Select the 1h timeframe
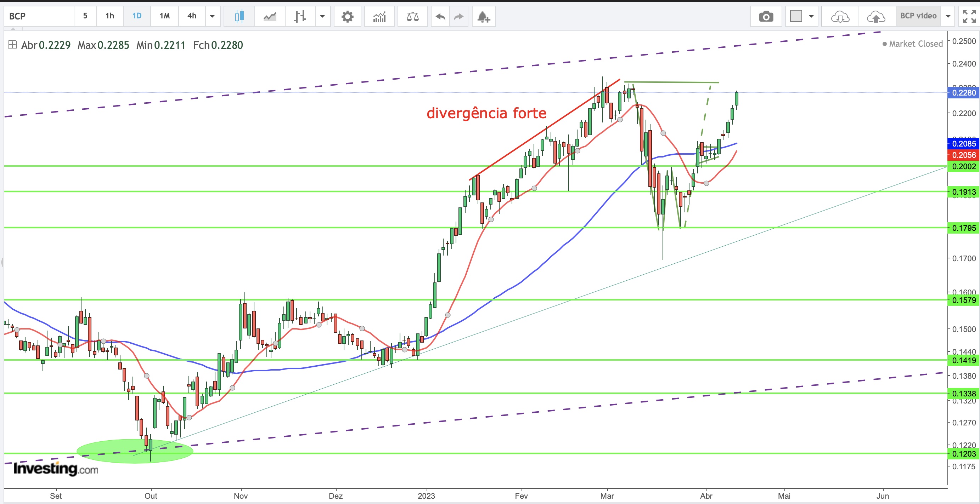 pyautogui.click(x=109, y=16)
